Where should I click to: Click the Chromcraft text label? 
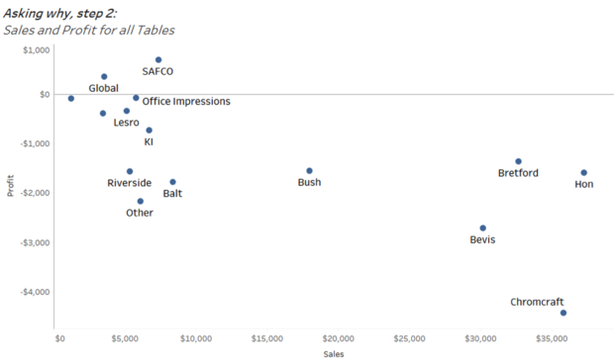537,302
